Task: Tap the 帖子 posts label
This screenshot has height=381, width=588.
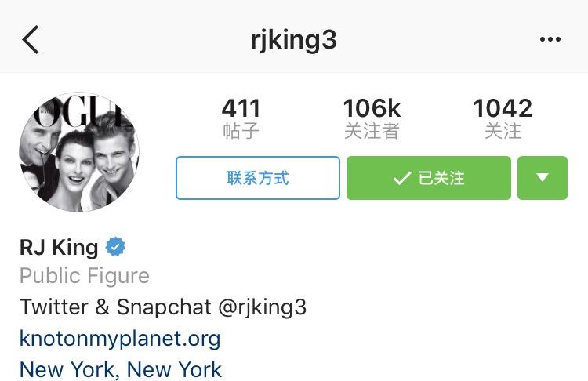Action: [x=241, y=131]
